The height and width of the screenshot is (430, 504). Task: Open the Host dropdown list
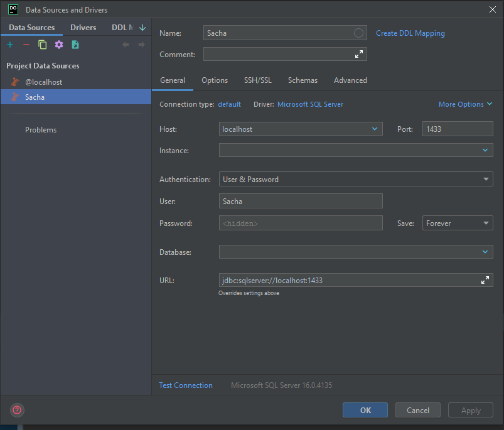click(375, 129)
